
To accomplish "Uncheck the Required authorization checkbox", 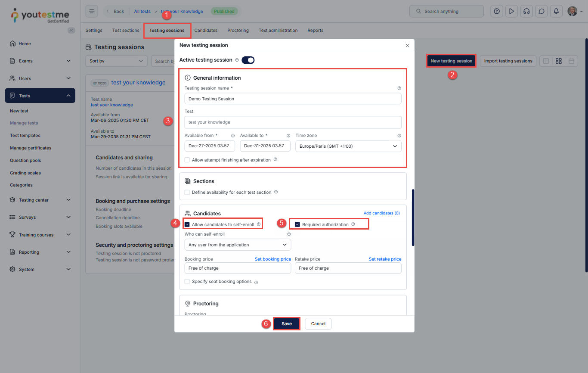I will pos(297,224).
